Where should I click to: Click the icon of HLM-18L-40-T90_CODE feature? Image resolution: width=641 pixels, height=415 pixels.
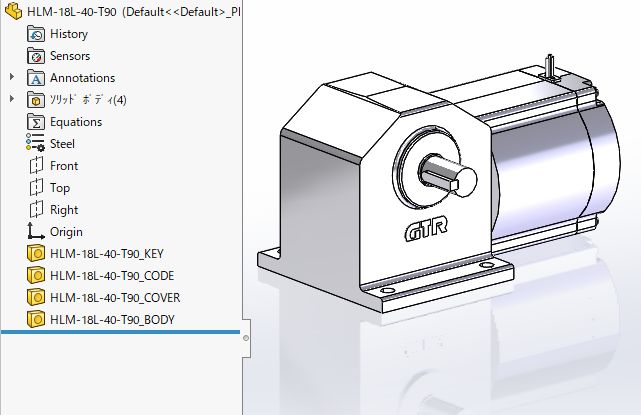pos(36,276)
